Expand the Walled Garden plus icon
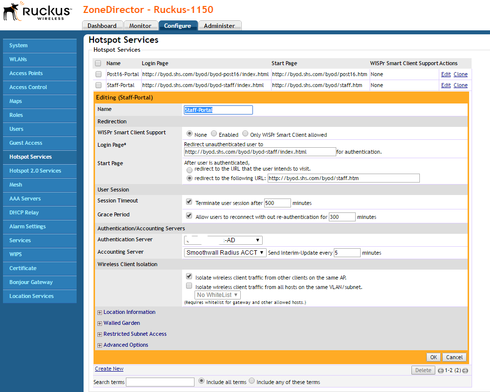This screenshot has width=490, height=392. [99, 323]
